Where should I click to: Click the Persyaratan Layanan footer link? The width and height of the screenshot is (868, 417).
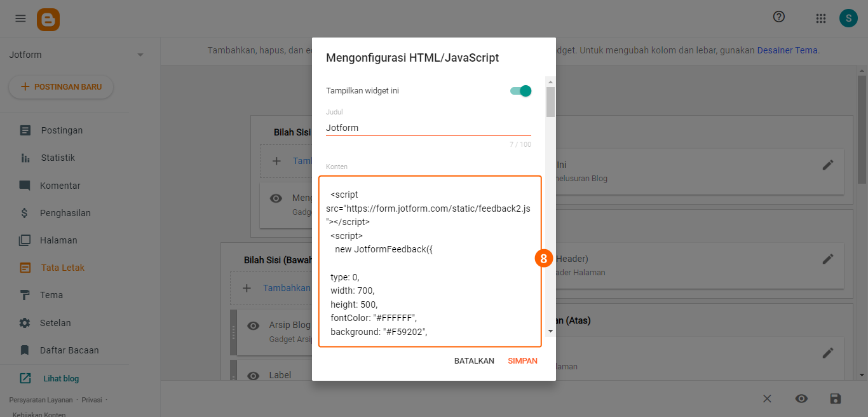click(x=41, y=400)
